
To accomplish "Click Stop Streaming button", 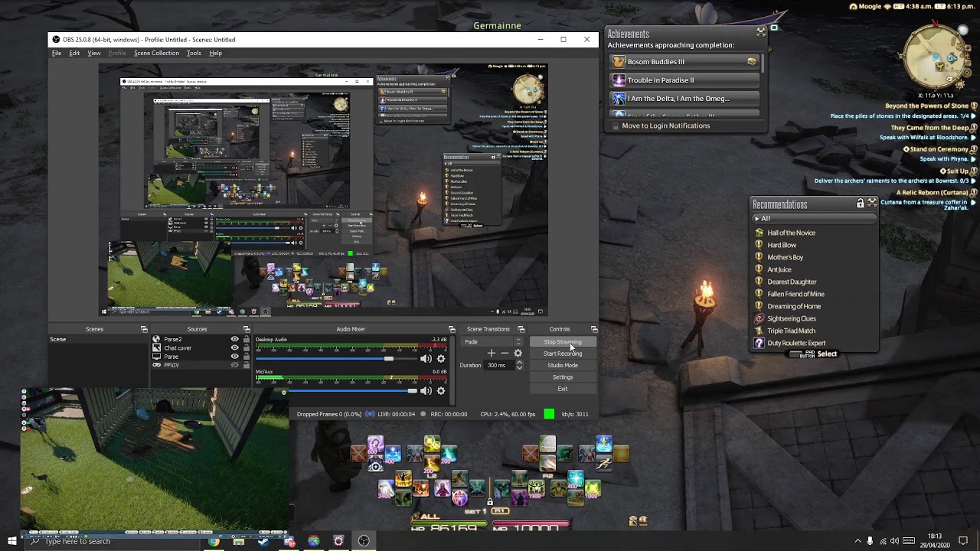I will (x=563, y=342).
